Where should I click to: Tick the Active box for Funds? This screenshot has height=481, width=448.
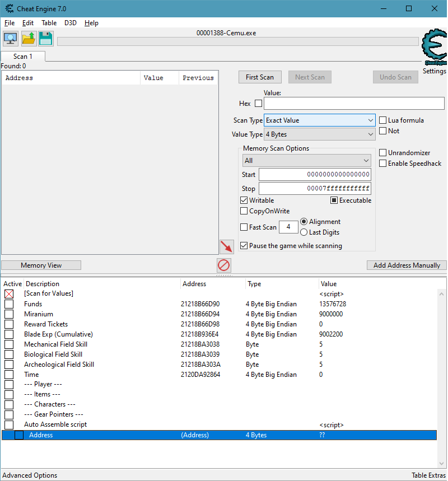click(x=9, y=304)
